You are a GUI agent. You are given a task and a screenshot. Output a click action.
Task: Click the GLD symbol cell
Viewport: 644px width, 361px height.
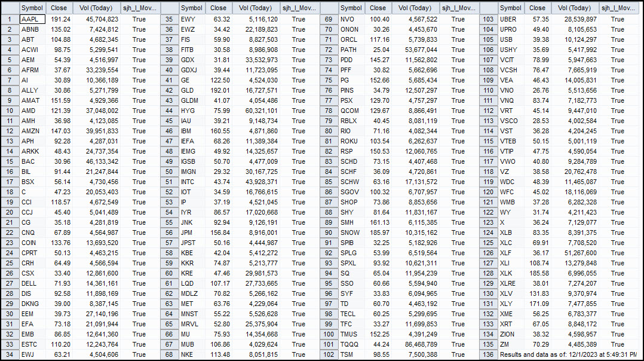coord(191,90)
